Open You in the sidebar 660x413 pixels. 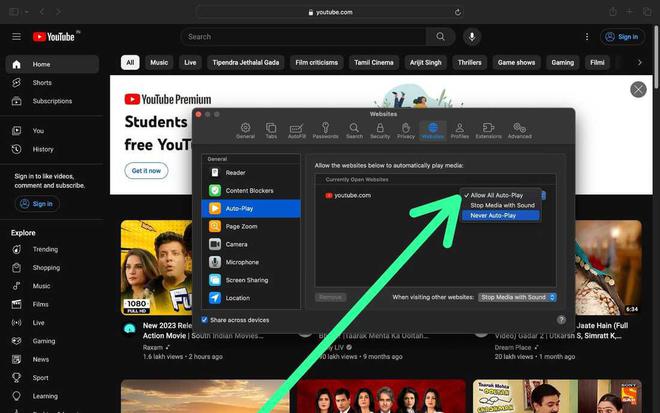coord(52,131)
